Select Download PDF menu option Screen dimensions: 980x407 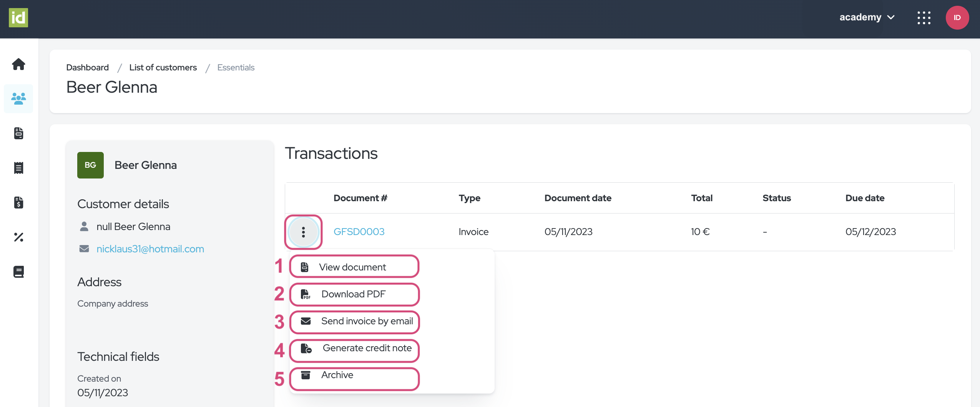click(354, 294)
